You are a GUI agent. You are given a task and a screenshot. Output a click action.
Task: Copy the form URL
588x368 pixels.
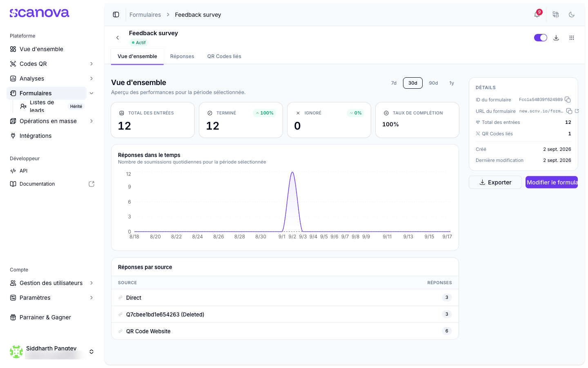tap(569, 111)
